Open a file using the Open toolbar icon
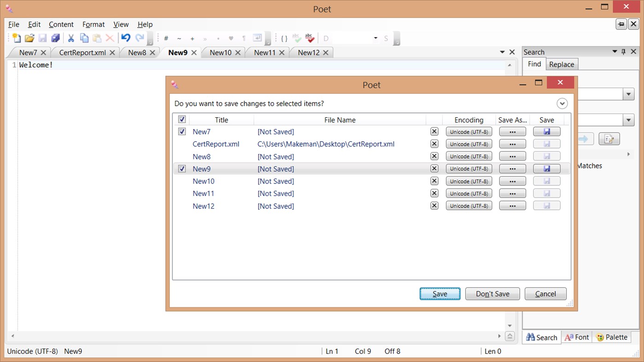 click(x=29, y=38)
